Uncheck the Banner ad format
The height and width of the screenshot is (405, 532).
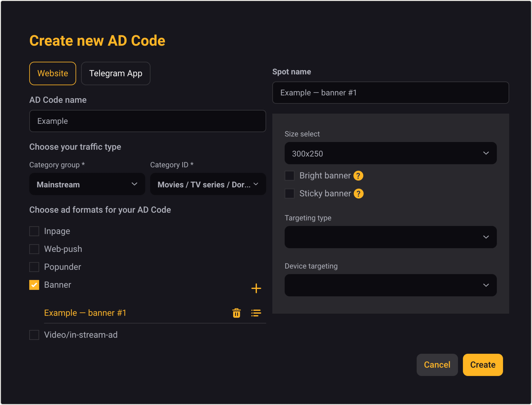tap(34, 285)
